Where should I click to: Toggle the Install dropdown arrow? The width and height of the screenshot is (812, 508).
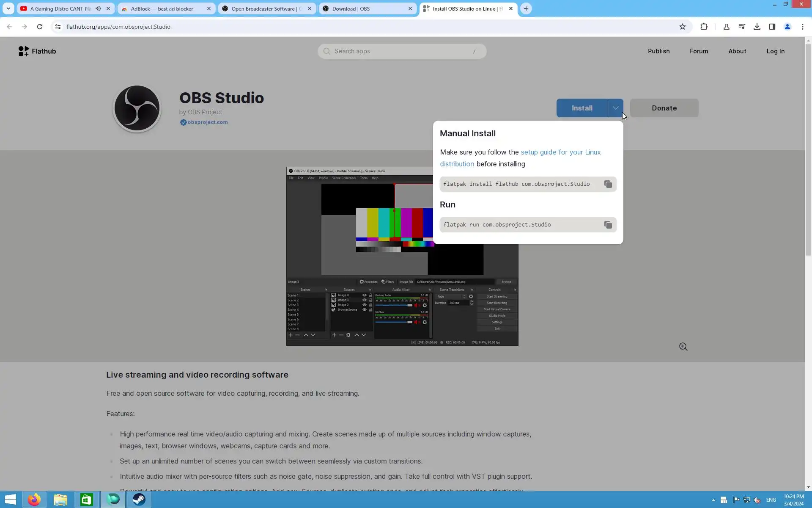[615, 108]
